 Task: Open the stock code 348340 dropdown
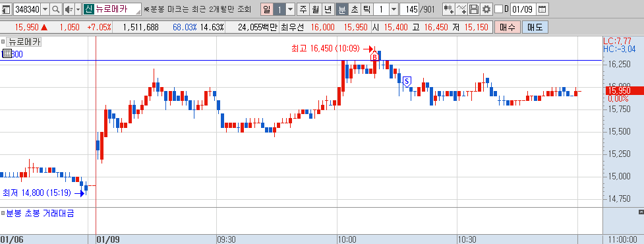45,9
